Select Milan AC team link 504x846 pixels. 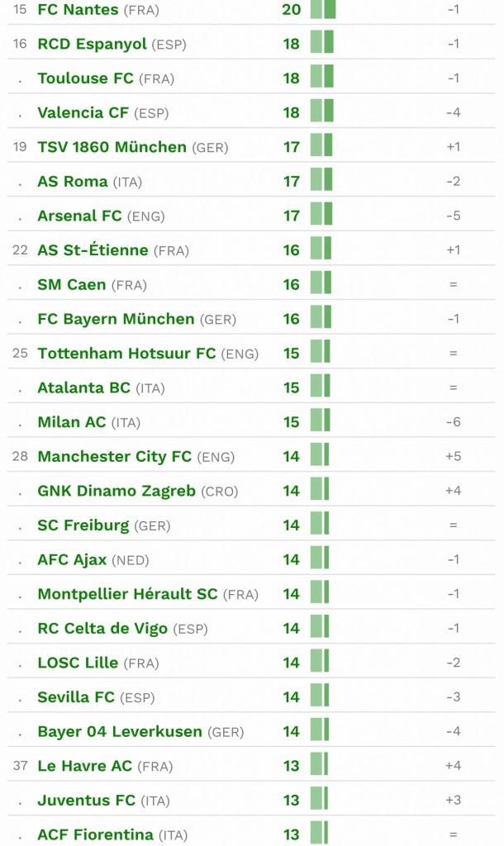[71, 422]
